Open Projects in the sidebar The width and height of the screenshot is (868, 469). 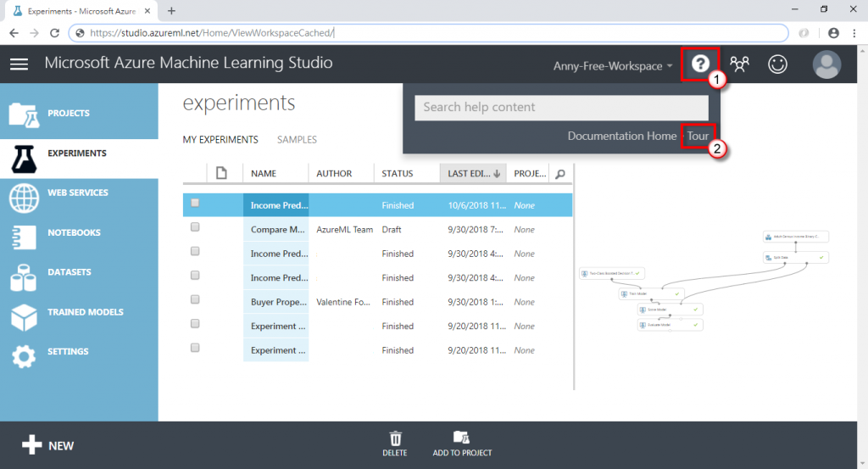(79, 113)
